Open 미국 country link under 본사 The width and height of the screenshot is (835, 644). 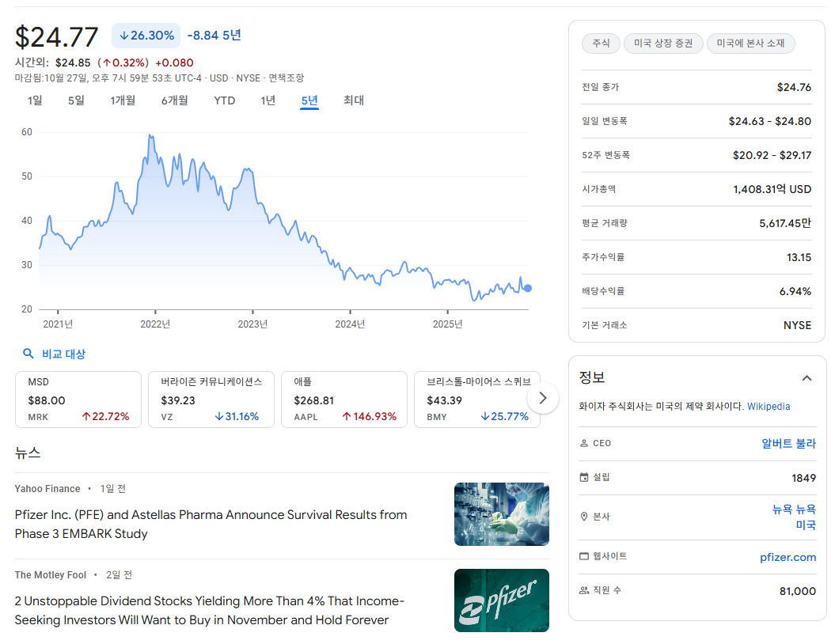pyautogui.click(x=806, y=525)
